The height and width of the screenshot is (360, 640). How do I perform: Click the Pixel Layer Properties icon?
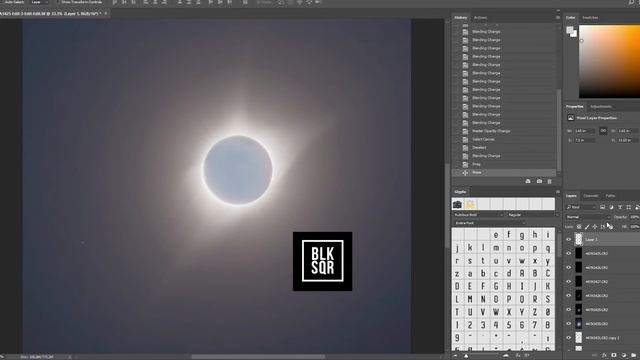tap(571, 118)
